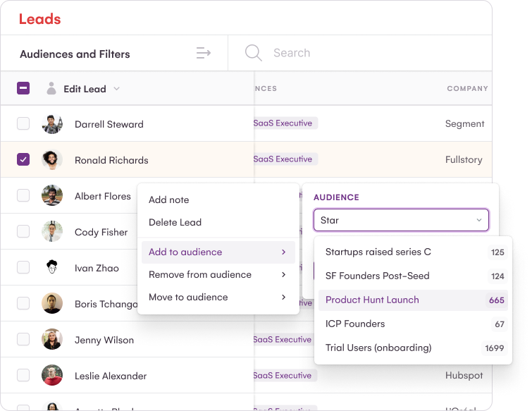
Task: Click the name Albert Flores
Action: (102, 196)
